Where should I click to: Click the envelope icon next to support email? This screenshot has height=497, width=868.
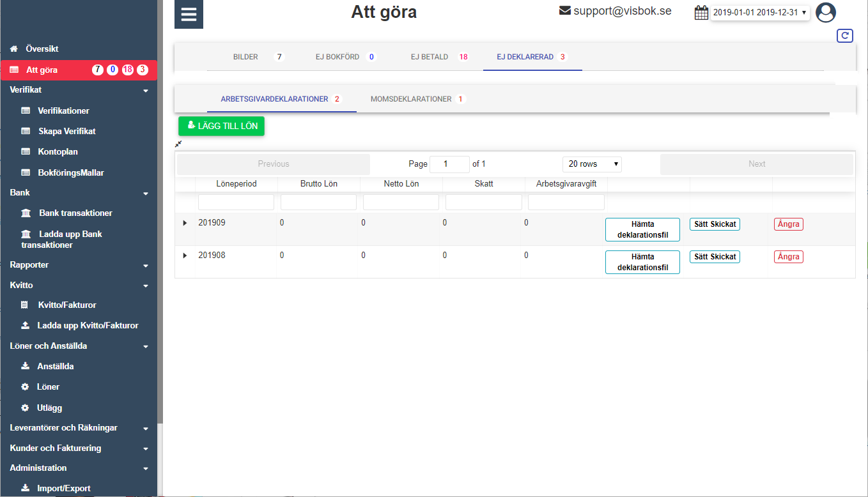(564, 11)
